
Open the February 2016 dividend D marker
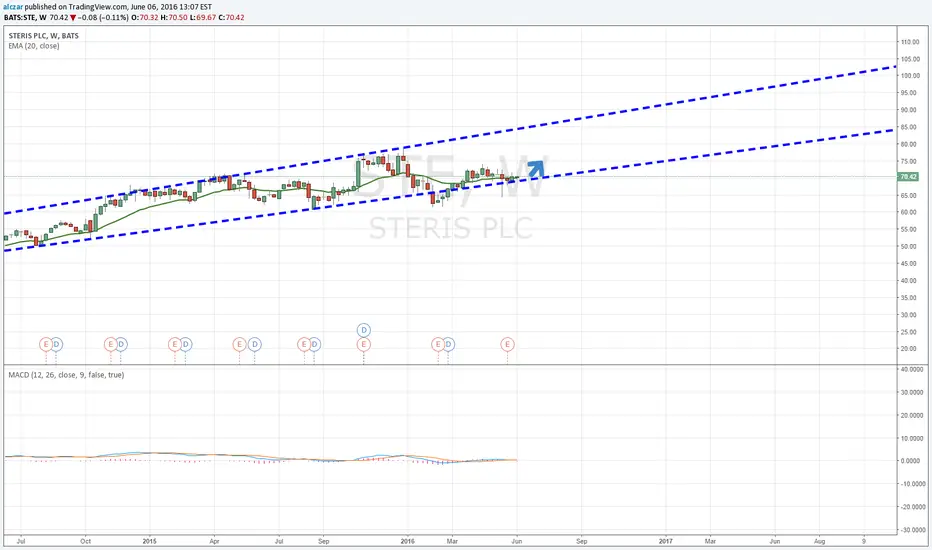click(x=448, y=344)
